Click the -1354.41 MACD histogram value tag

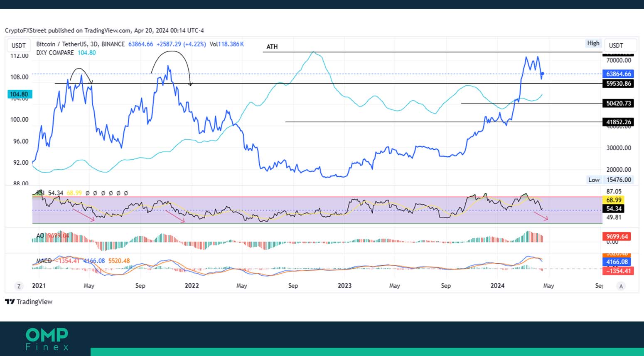pos(618,271)
